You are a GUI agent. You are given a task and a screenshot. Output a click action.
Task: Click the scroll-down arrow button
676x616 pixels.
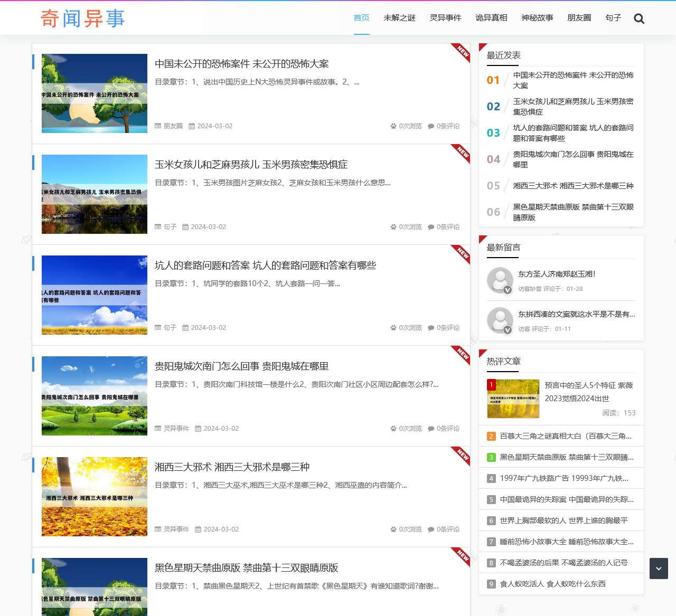[x=659, y=568]
